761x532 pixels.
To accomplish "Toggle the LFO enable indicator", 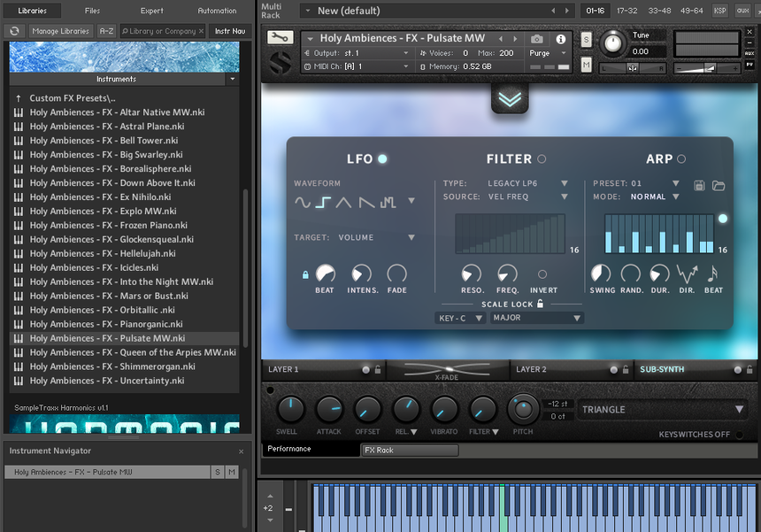I will tap(382, 158).
